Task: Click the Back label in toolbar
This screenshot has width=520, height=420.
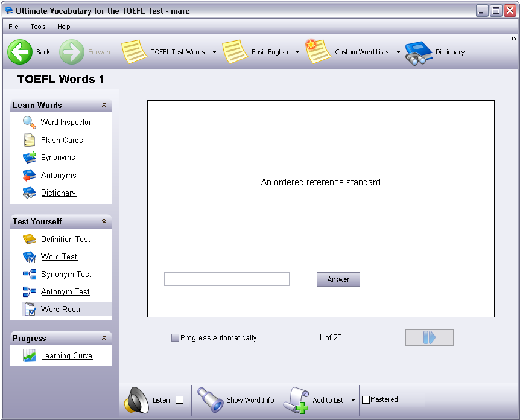Action: tap(43, 52)
